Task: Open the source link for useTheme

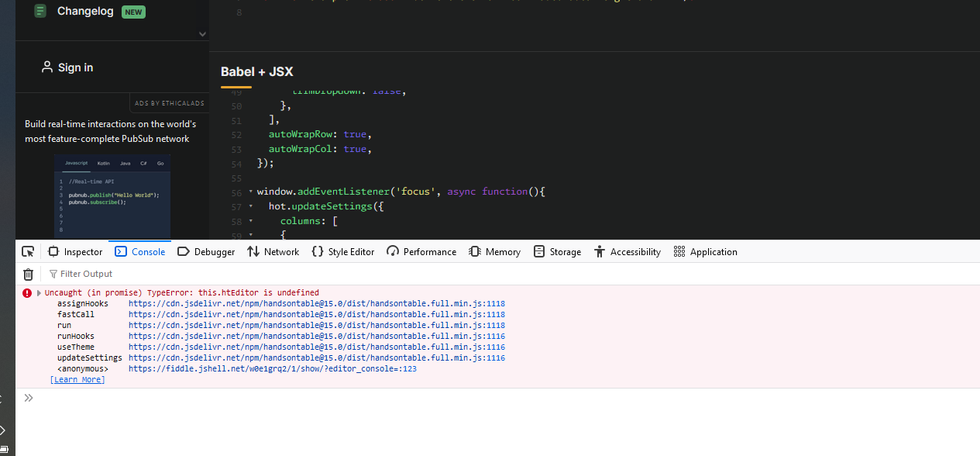Action: (317, 347)
